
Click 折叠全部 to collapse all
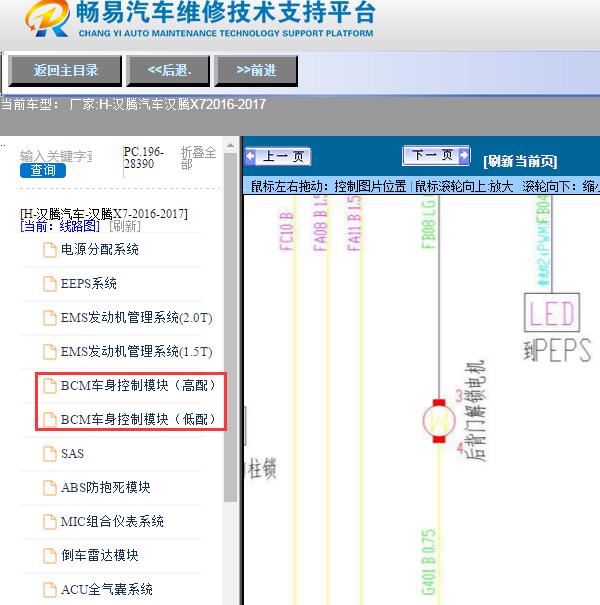[198, 158]
